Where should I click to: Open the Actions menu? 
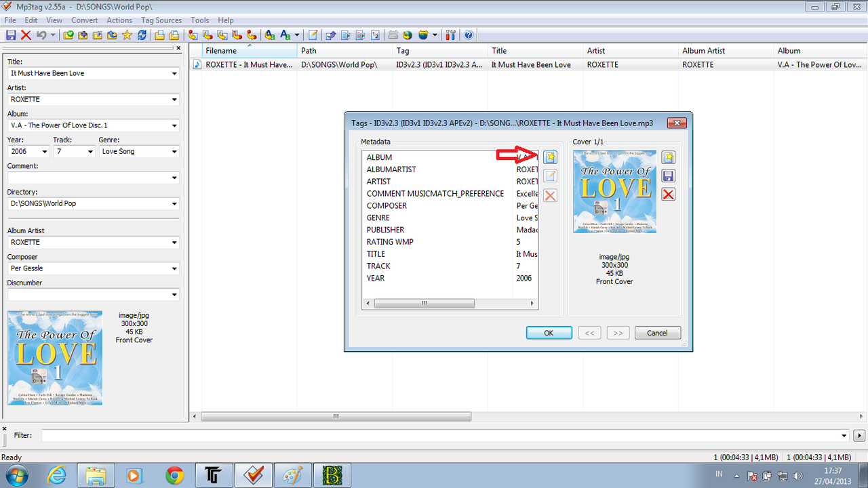tap(119, 20)
